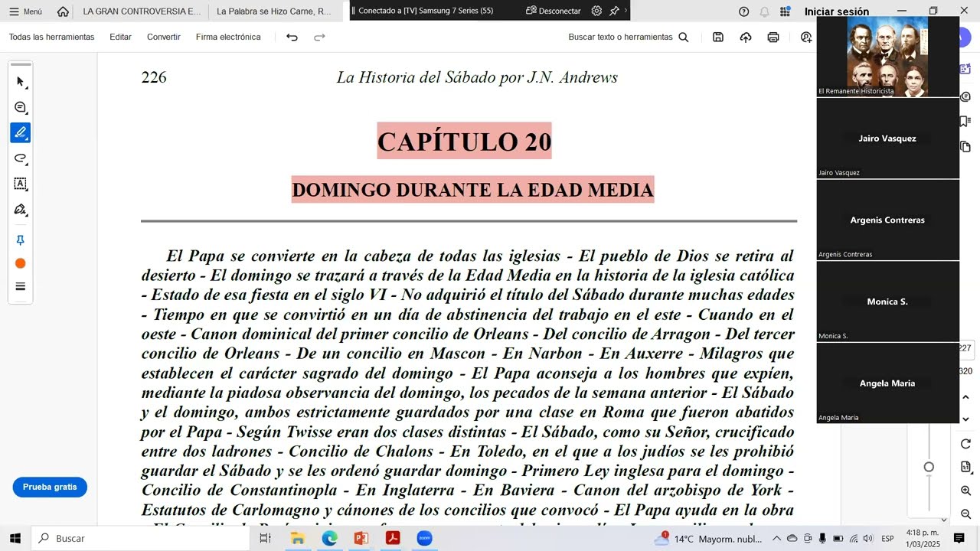Open the Menú hamburger menu
The image size is (980, 551).
point(25,11)
